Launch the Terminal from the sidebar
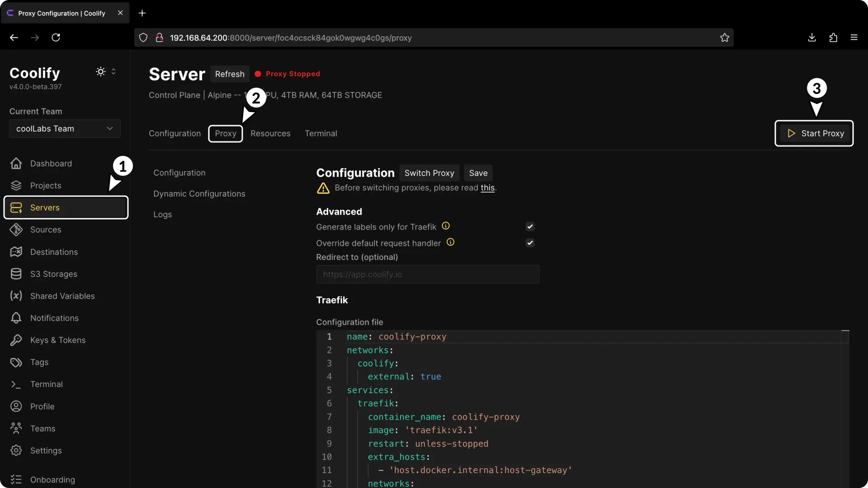The width and height of the screenshot is (868, 488). tap(46, 384)
